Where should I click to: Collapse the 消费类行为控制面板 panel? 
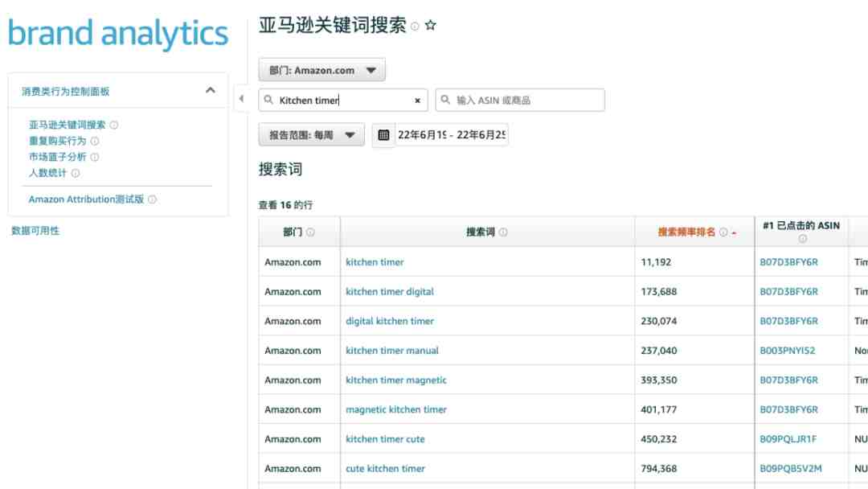211,90
